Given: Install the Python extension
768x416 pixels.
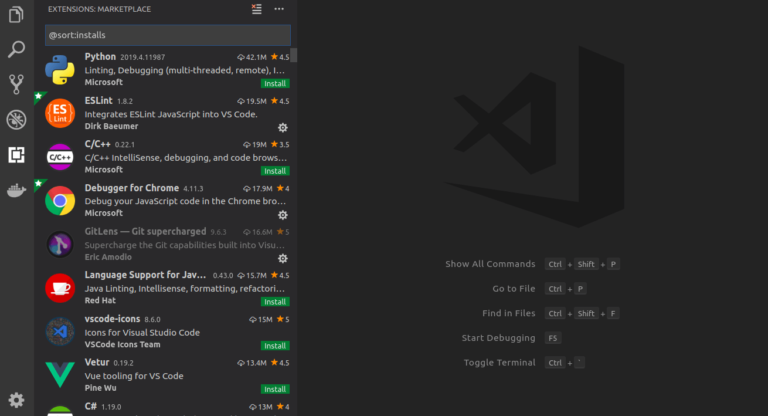Looking at the screenshot, I should pos(275,84).
